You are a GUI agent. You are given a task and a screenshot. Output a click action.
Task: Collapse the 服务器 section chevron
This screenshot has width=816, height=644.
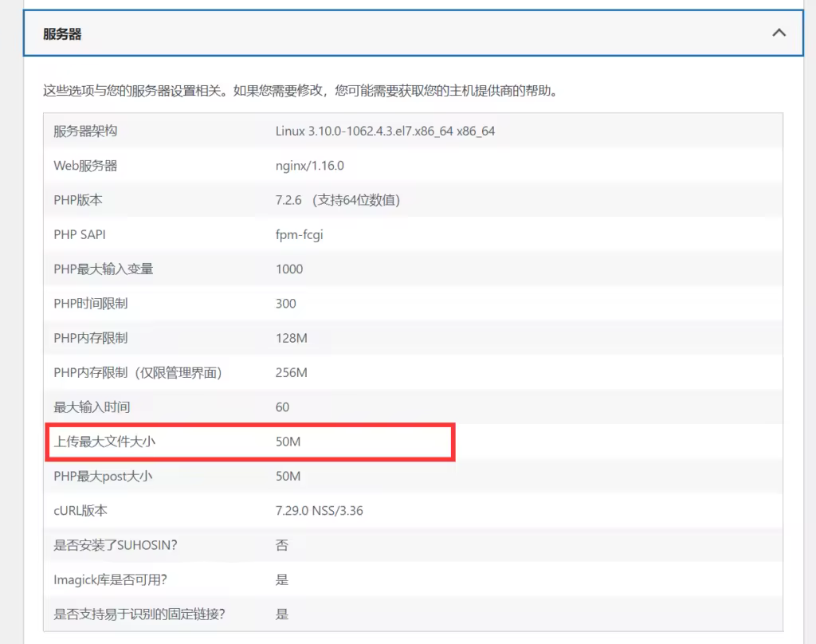(x=779, y=33)
